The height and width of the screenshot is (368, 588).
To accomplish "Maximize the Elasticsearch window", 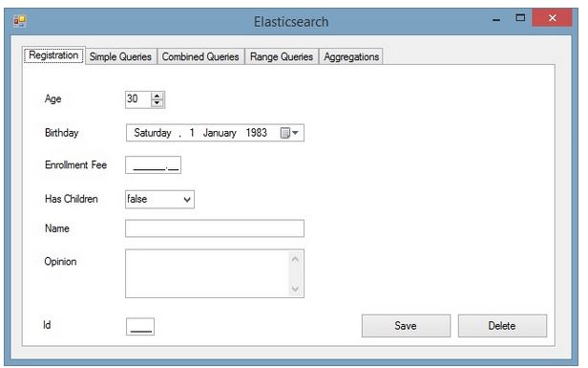I will point(520,17).
